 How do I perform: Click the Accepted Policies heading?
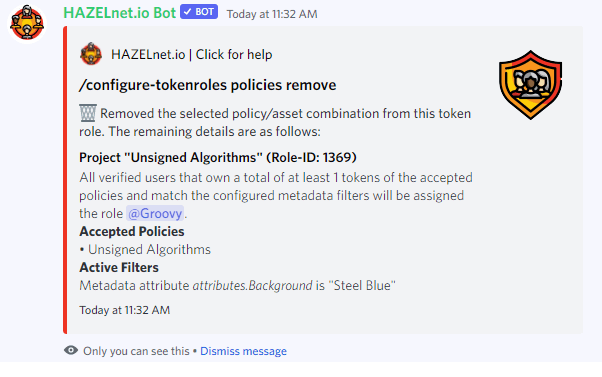(x=132, y=231)
